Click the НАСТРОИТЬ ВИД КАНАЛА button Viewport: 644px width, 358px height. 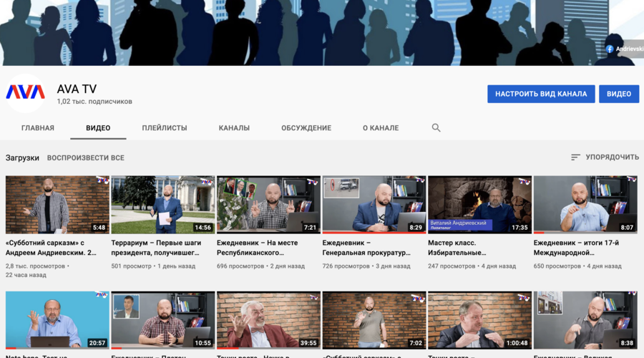click(x=541, y=94)
